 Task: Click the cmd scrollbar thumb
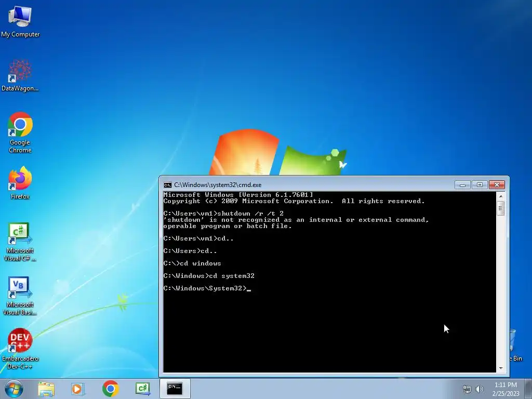pyautogui.click(x=500, y=208)
